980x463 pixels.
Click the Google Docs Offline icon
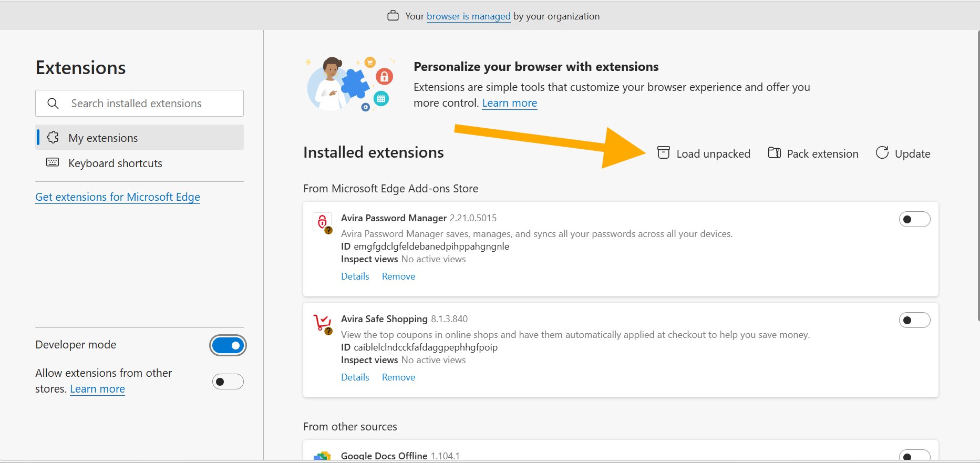coord(322,456)
